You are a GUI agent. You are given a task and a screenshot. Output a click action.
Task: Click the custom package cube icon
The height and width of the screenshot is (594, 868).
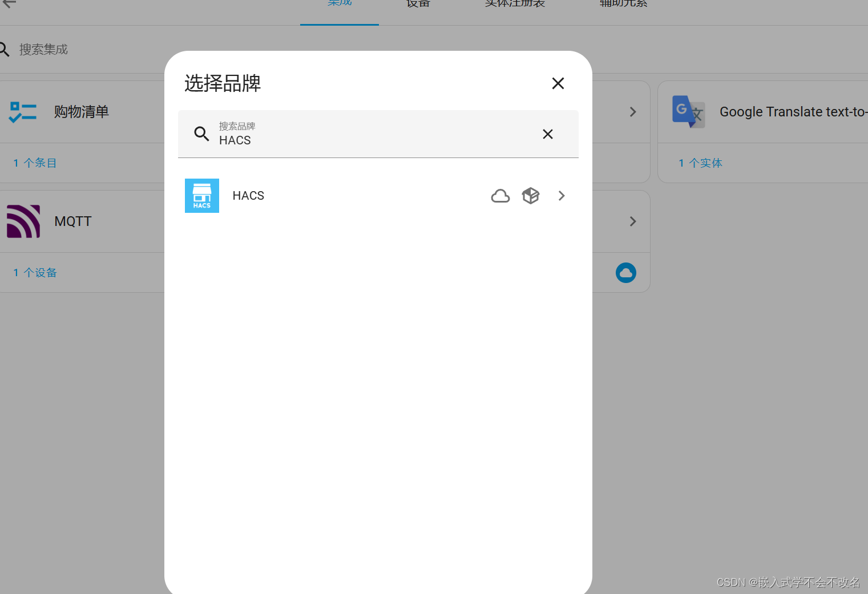point(531,196)
